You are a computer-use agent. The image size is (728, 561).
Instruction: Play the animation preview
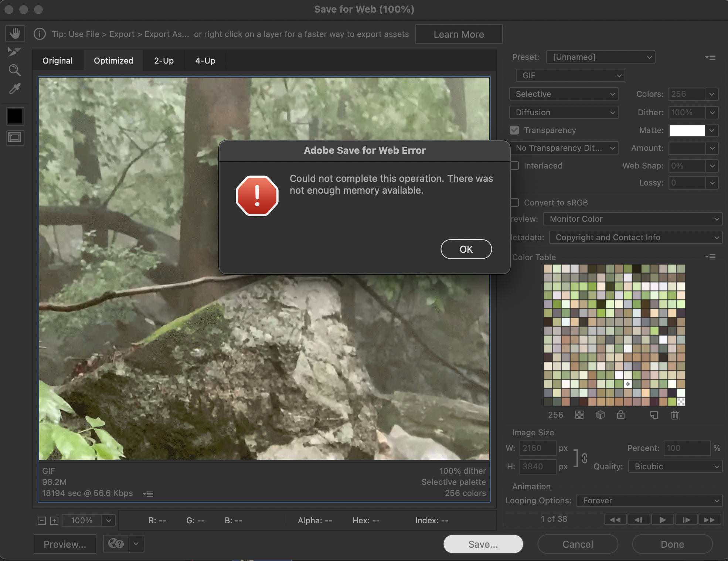[663, 520]
